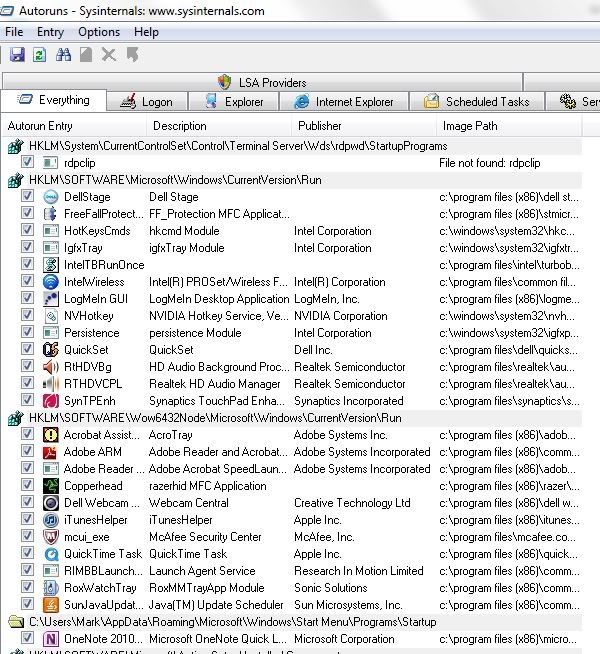Click the IntelWireless entry icon

tap(51, 282)
